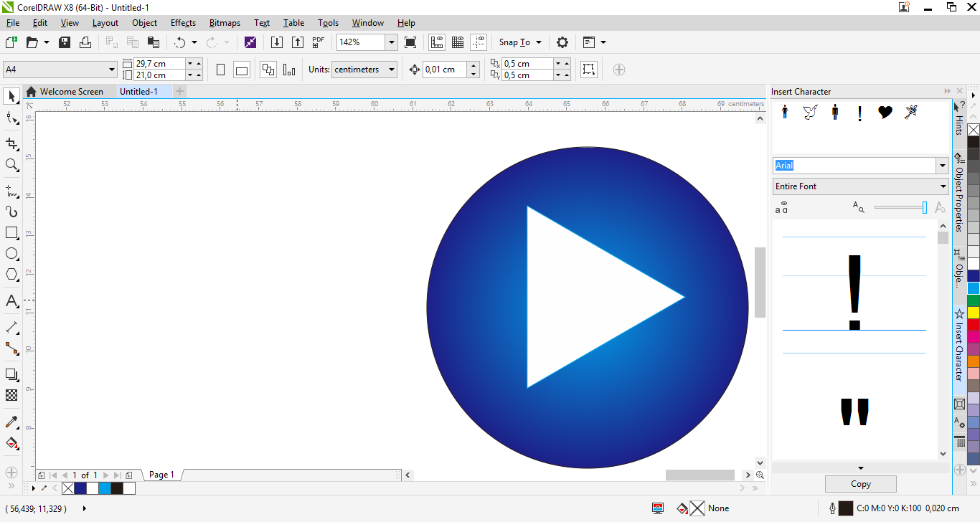Adjust the character zoom slider in the docker

pyautogui.click(x=924, y=207)
